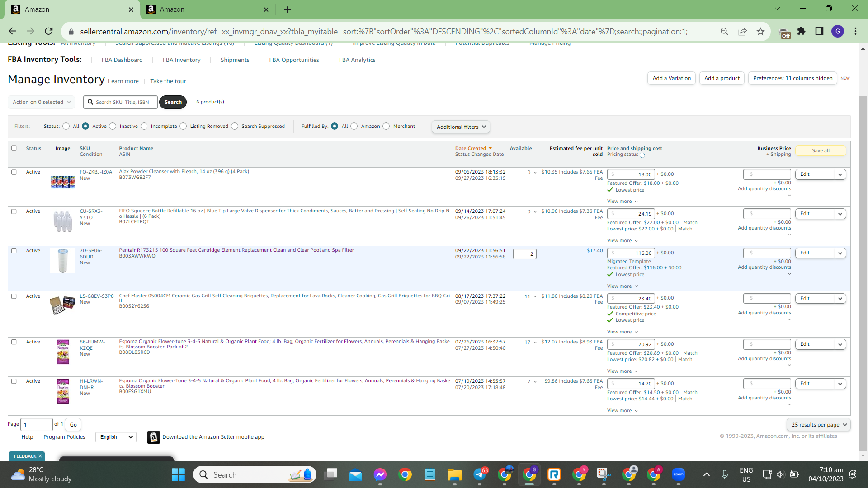Select the All status radio button

pos(66,126)
